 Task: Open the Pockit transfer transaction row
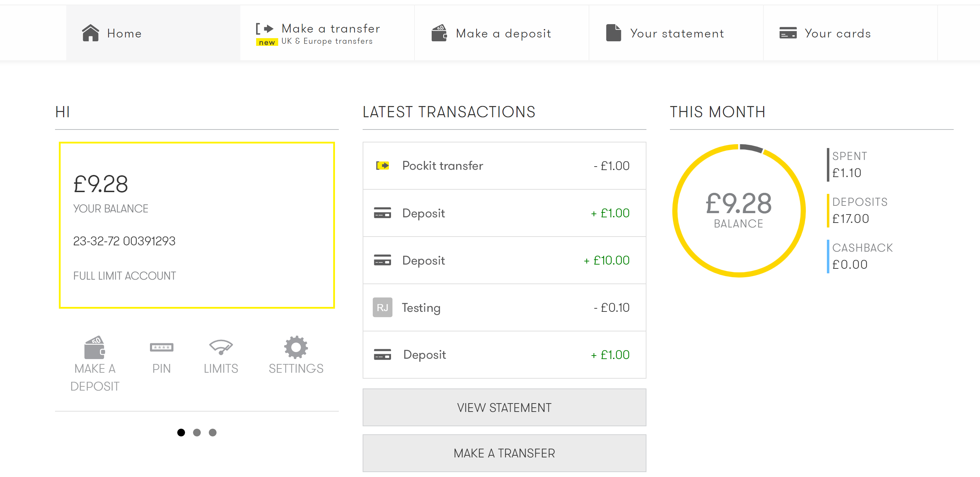pyautogui.click(x=504, y=166)
